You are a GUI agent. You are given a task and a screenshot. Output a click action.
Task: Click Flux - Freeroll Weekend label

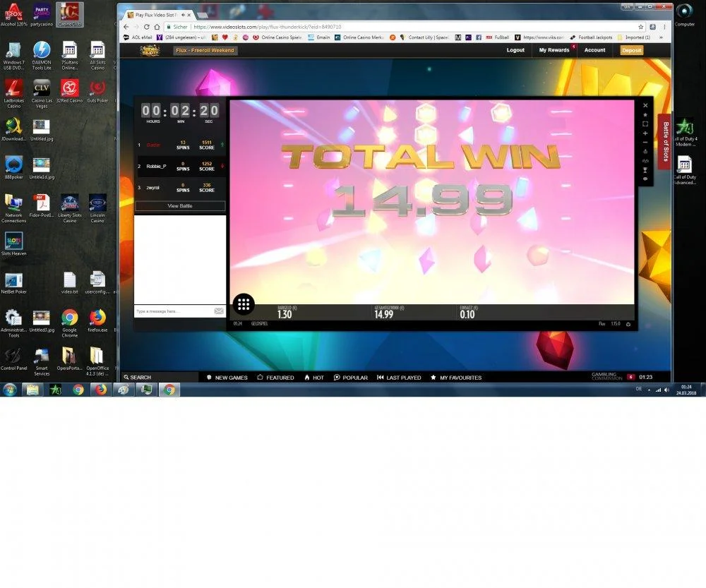[x=205, y=50]
